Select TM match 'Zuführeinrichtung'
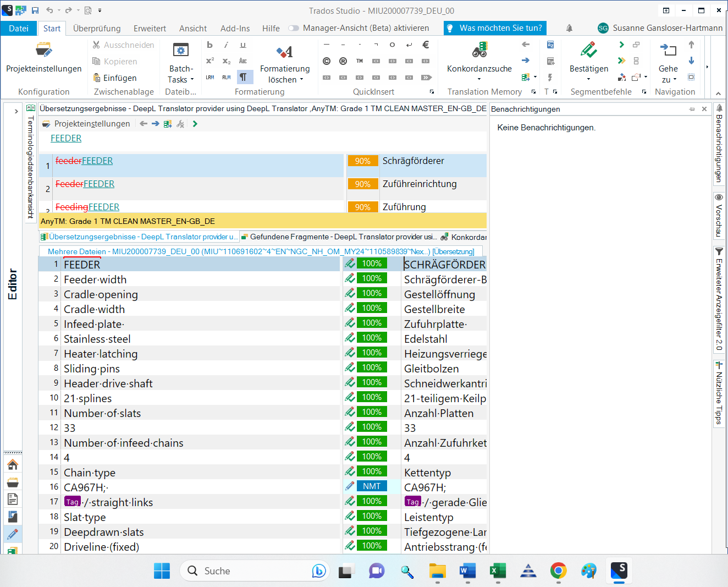Viewport: 728px width, 587px height. pos(420,184)
